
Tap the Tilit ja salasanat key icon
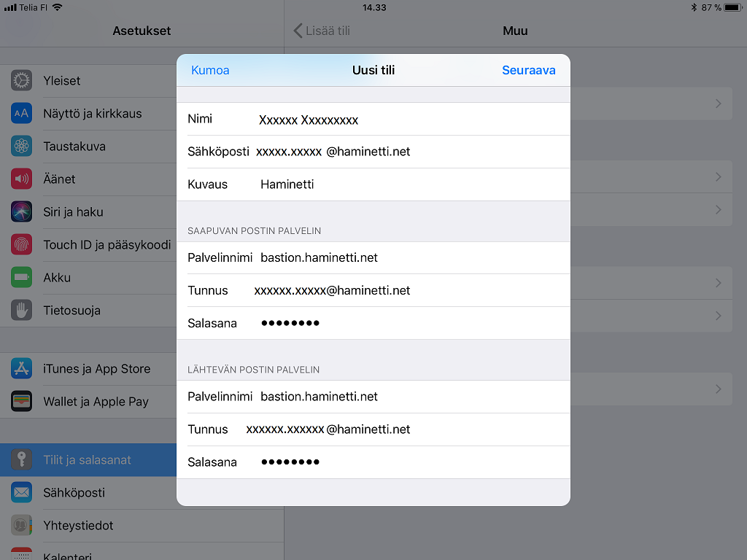click(21, 459)
